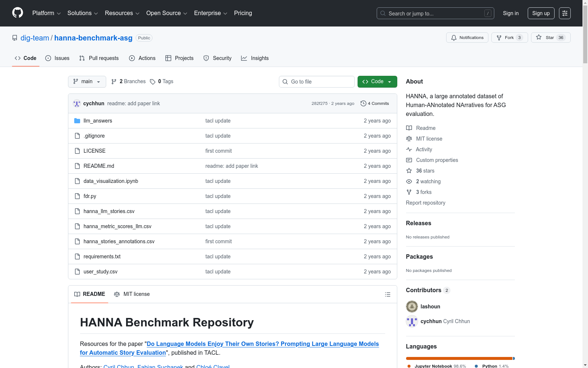
Task: Select the scale icon next to MIT license
Action: click(x=409, y=139)
